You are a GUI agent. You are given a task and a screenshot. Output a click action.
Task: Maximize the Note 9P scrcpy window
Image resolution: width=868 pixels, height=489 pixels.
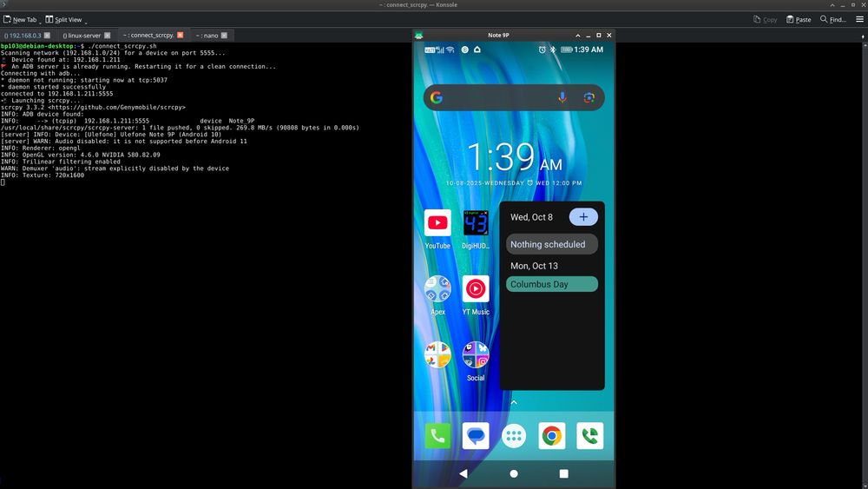tap(598, 35)
